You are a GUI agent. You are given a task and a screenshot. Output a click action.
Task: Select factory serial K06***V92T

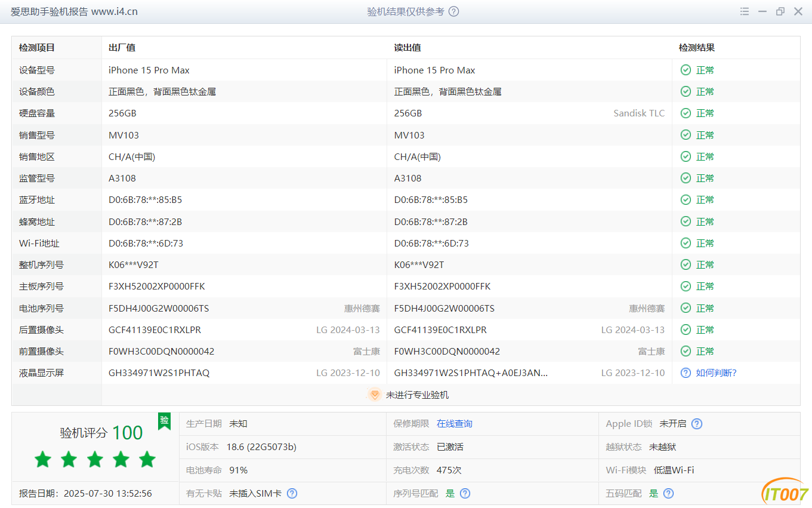(x=134, y=265)
